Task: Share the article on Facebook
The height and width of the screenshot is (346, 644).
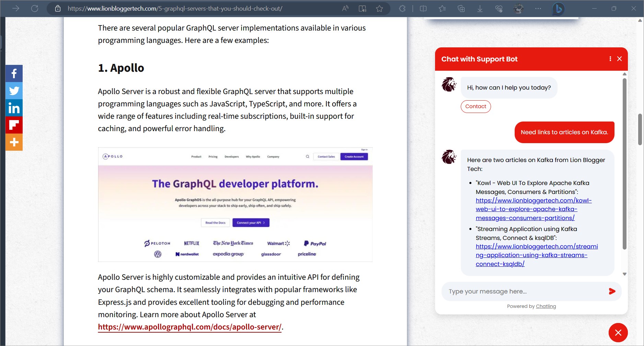Action: click(14, 73)
